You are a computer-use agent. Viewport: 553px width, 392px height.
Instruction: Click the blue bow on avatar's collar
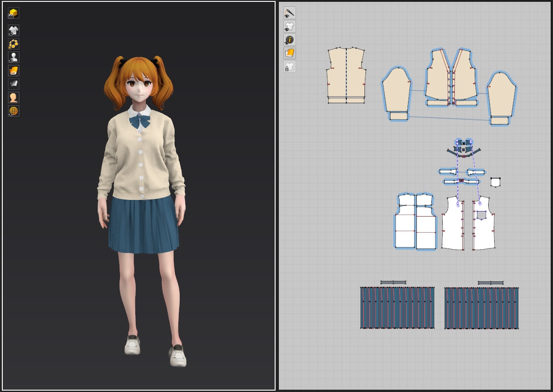click(140, 121)
